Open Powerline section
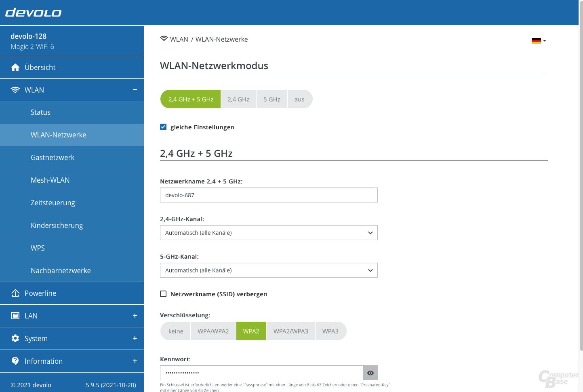The image size is (583, 392). 72,293
